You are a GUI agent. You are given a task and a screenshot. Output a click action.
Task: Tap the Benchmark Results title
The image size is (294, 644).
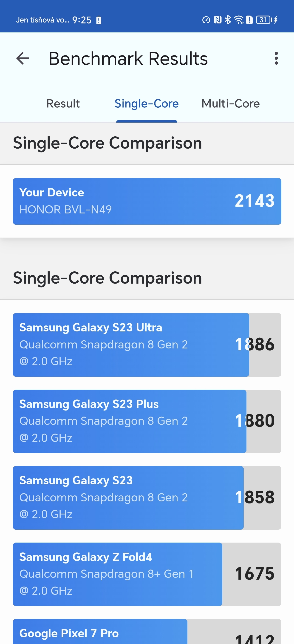click(128, 58)
